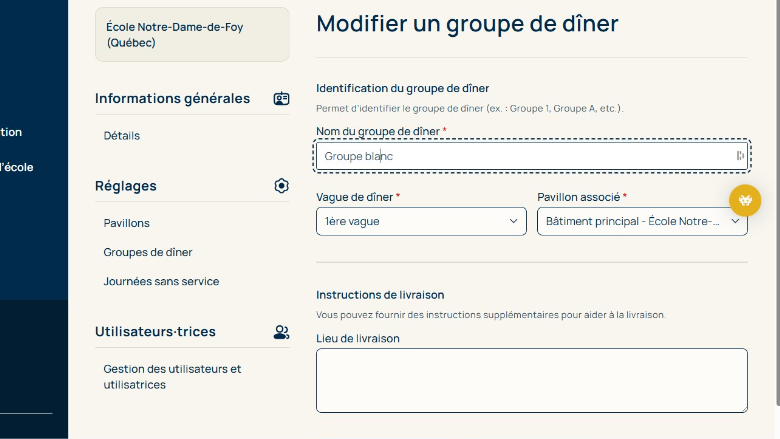Click the École Notre-Dame-de-Foy school card
780x439 pixels.
(x=192, y=35)
